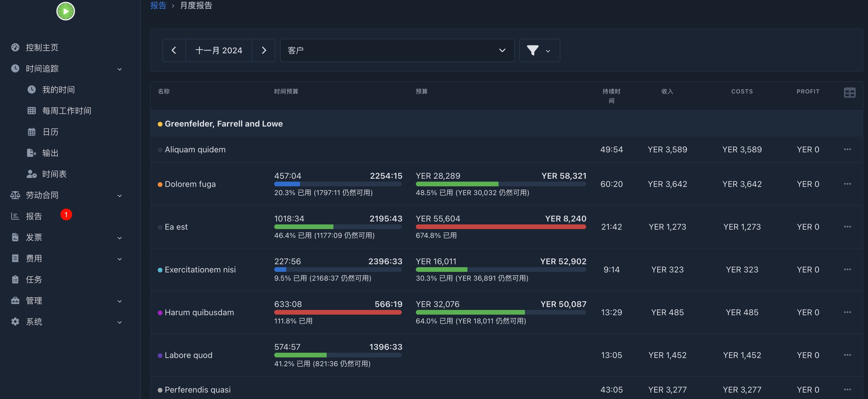Open the 日历 calendar view
The height and width of the screenshot is (399, 868).
pos(50,132)
